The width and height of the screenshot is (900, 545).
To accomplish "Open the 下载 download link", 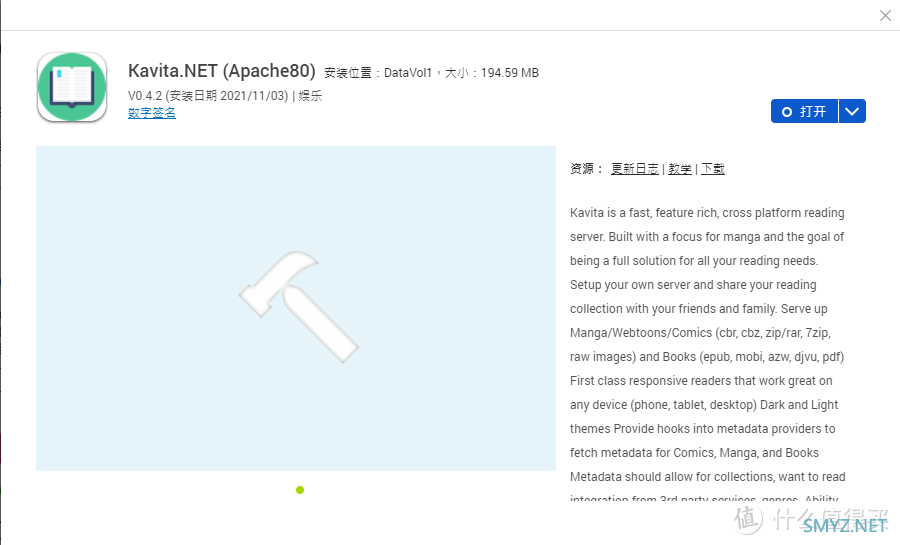I will coord(713,169).
